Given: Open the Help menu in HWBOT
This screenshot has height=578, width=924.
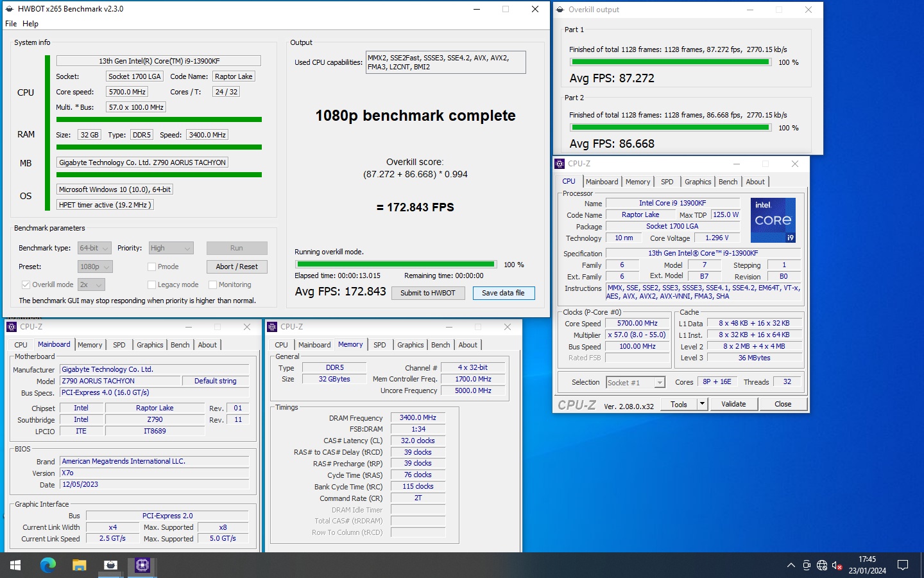Looking at the screenshot, I should [30, 24].
